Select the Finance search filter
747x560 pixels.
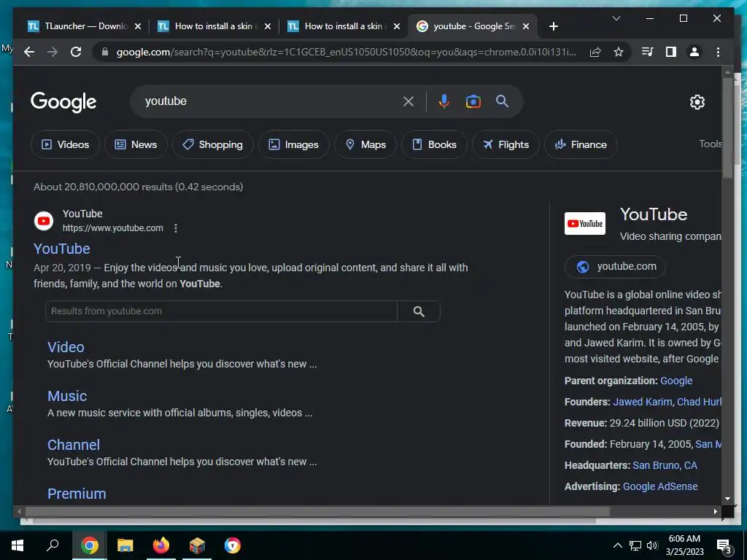click(581, 144)
